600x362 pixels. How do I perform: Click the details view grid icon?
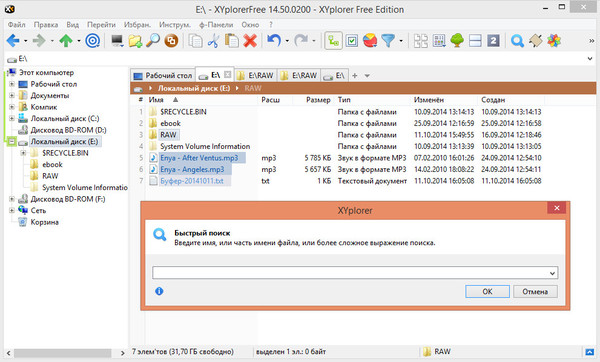pyautogui.click(x=439, y=40)
